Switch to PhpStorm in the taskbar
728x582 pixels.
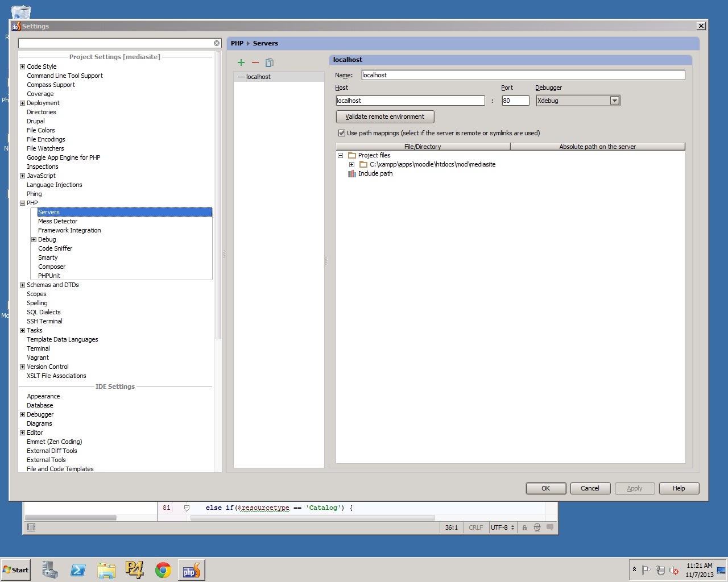pos(192,569)
